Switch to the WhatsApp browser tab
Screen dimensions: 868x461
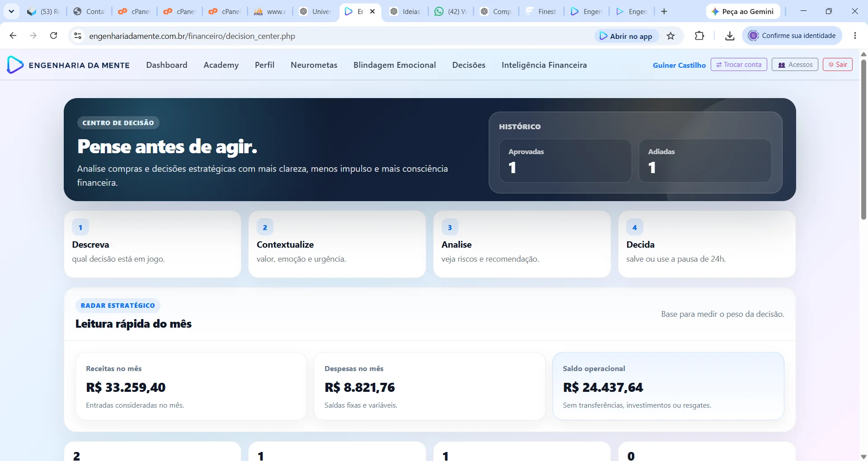pos(450,12)
